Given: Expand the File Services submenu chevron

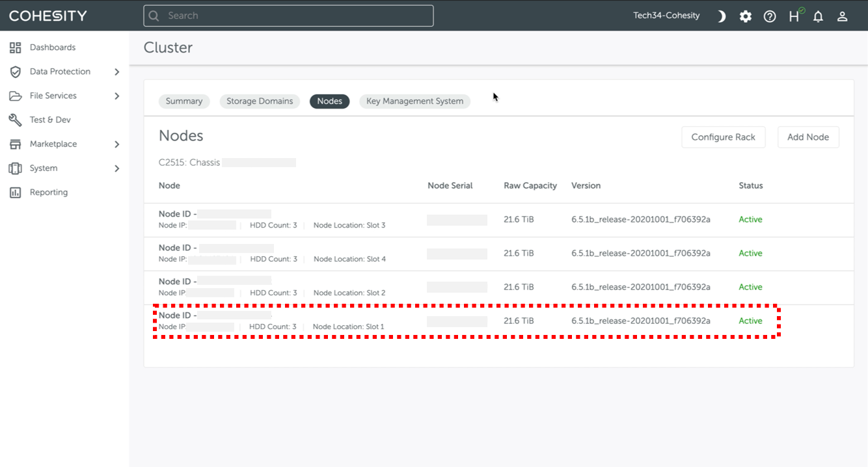Looking at the screenshot, I should pos(117,96).
